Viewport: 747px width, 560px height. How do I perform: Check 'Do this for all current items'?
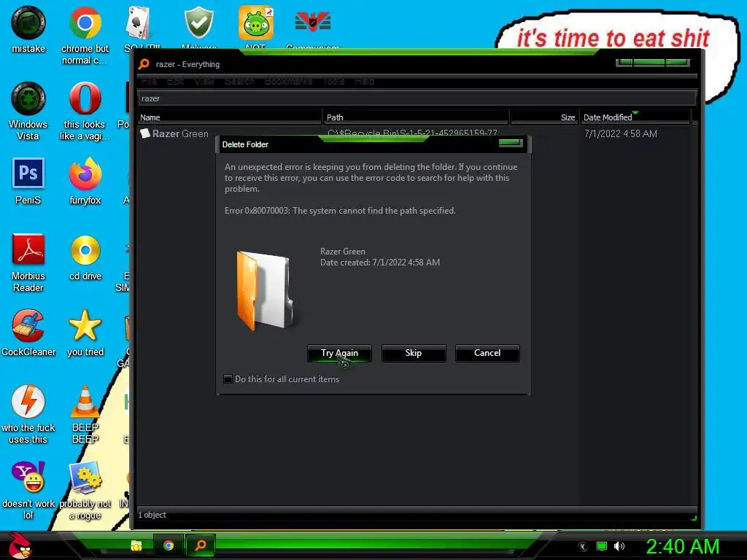(228, 379)
